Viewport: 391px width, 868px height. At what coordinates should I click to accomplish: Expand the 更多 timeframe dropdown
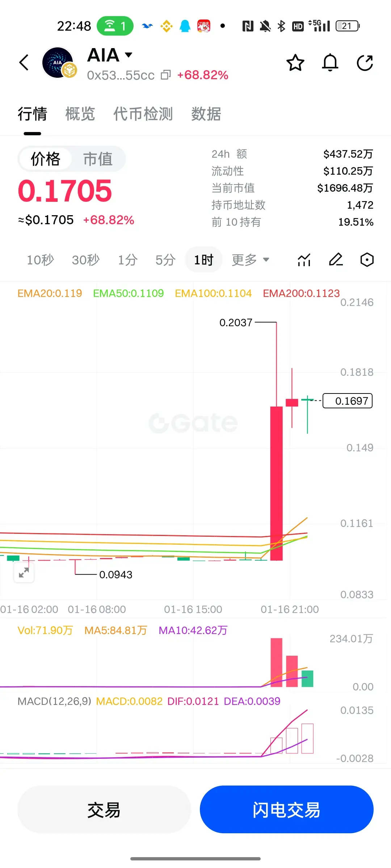(x=251, y=260)
